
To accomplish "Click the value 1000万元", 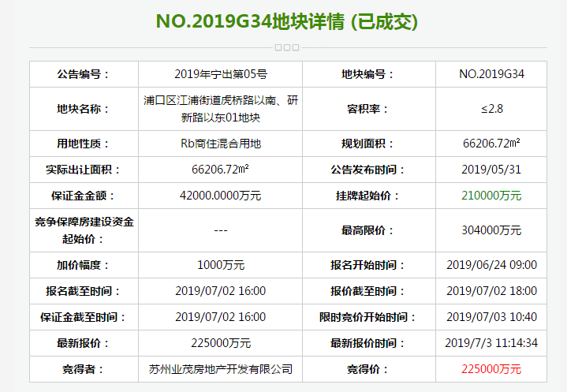I will pyautogui.click(x=221, y=265).
